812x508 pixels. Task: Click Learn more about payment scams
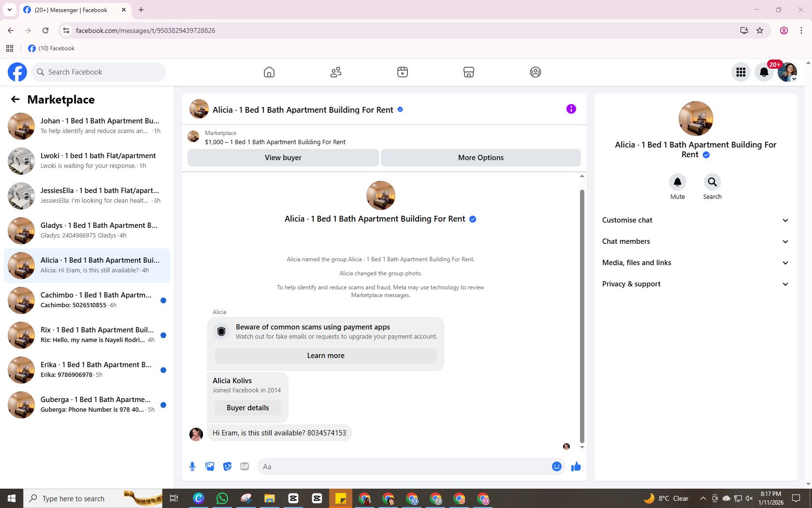[326, 356]
